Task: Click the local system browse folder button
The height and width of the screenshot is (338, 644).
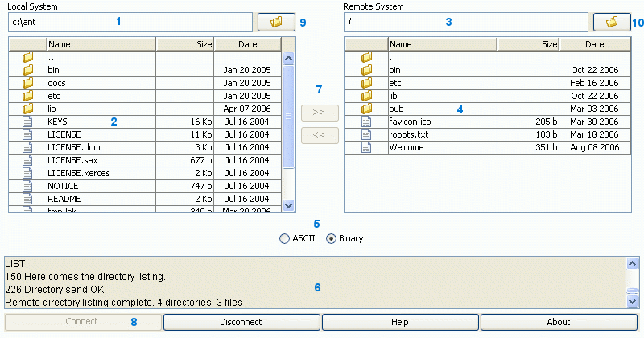Action: pos(276,22)
